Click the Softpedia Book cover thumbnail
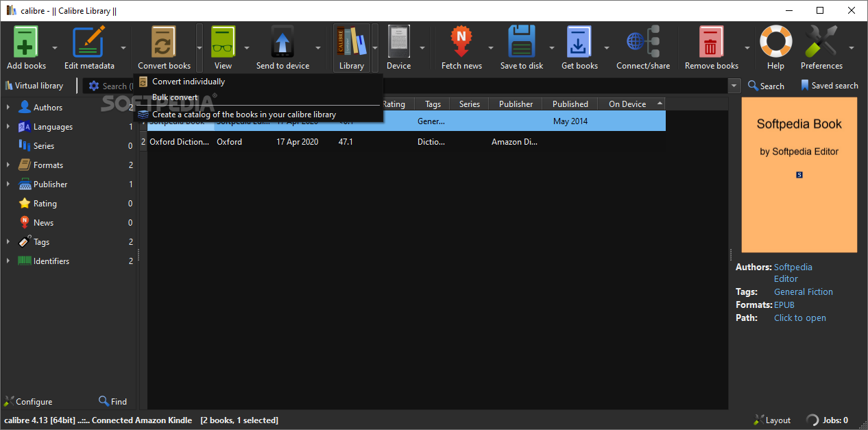 click(799, 175)
